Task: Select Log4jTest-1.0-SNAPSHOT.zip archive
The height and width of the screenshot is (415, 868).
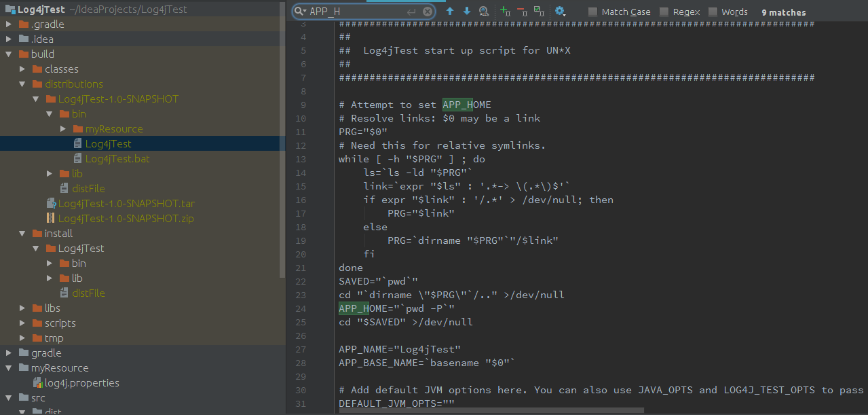Action: click(126, 219)
